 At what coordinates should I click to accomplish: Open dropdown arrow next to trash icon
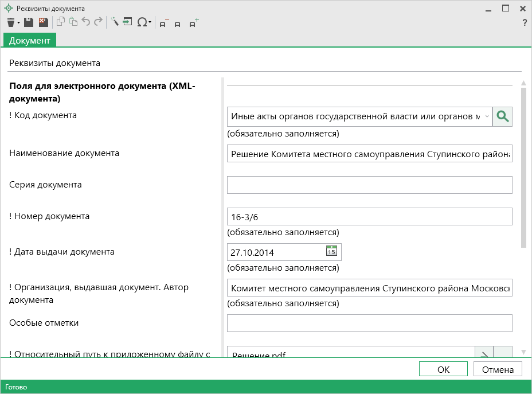coord(18,23)
